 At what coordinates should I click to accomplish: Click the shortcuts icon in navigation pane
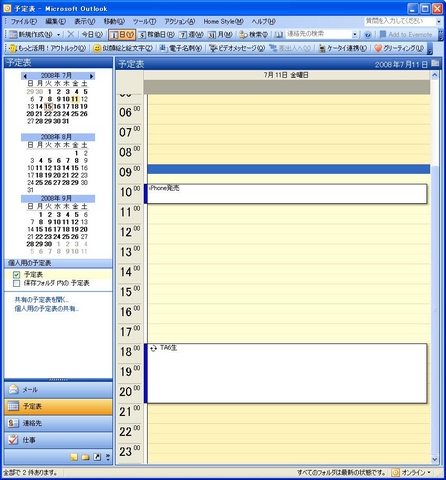[x=97, y=457]
